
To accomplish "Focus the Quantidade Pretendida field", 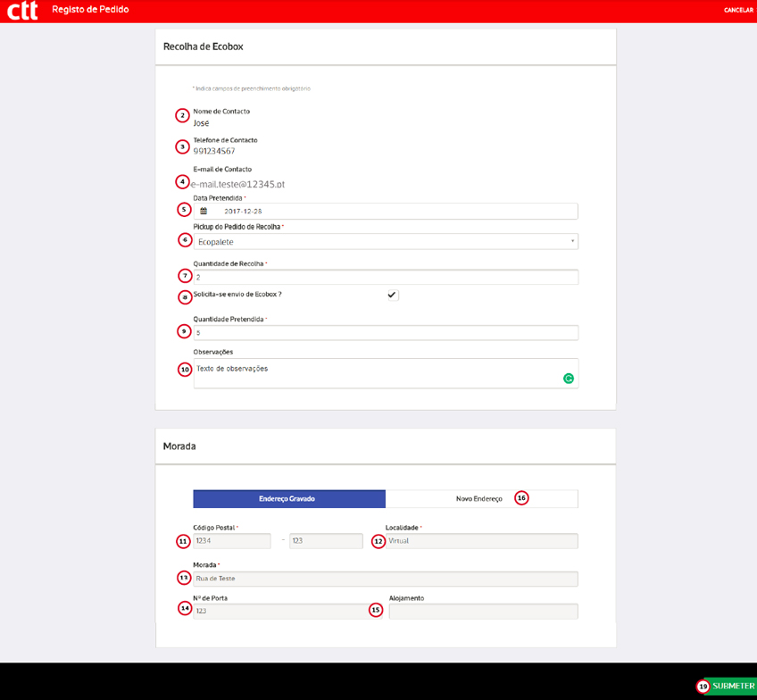I will point(385,333).
